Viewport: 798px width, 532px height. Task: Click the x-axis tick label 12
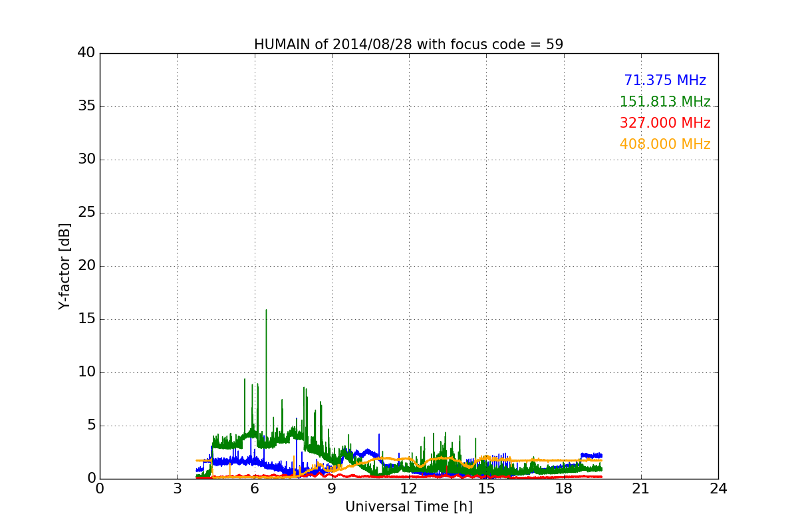409,488
